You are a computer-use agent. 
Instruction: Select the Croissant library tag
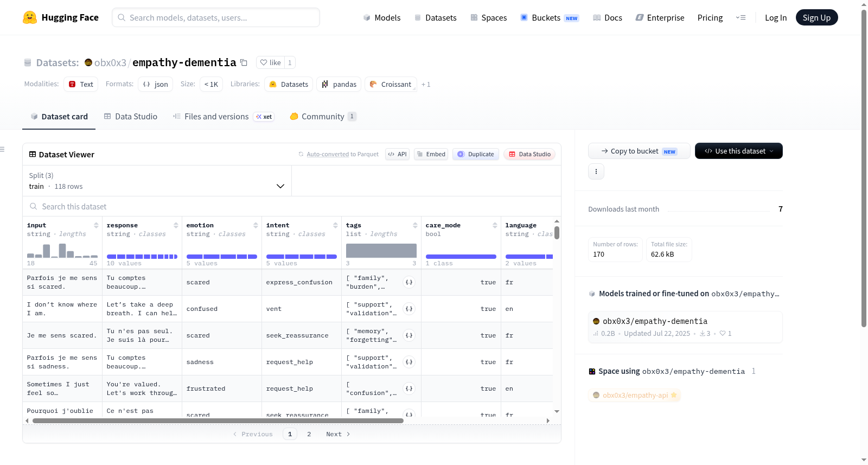click(391, 84)
